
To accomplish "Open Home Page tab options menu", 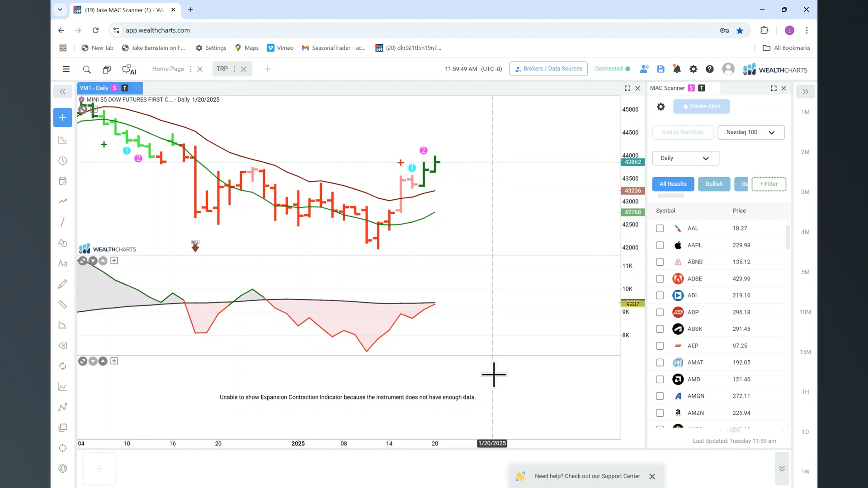I will point(190,69).
